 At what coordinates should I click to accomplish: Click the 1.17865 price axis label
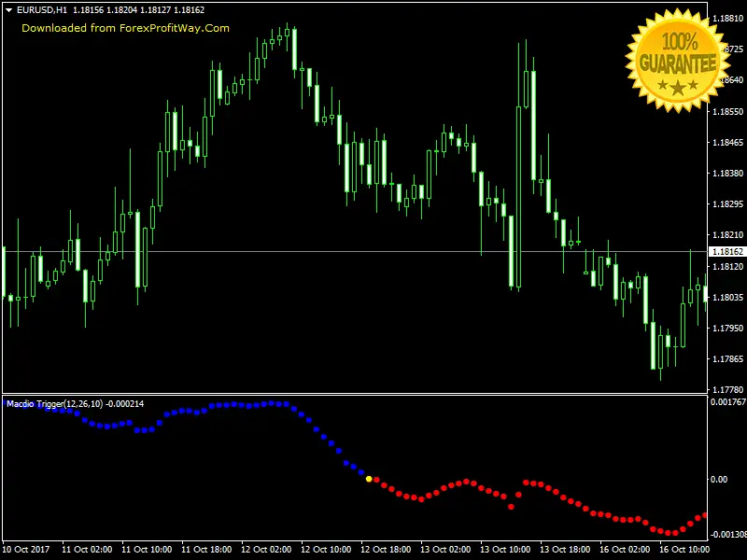[x=727, y=359]
